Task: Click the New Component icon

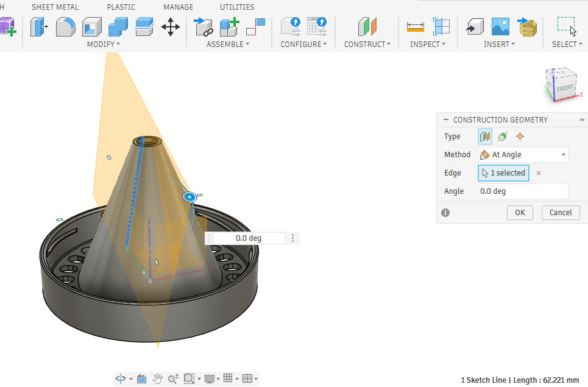Action: (229, 27)
